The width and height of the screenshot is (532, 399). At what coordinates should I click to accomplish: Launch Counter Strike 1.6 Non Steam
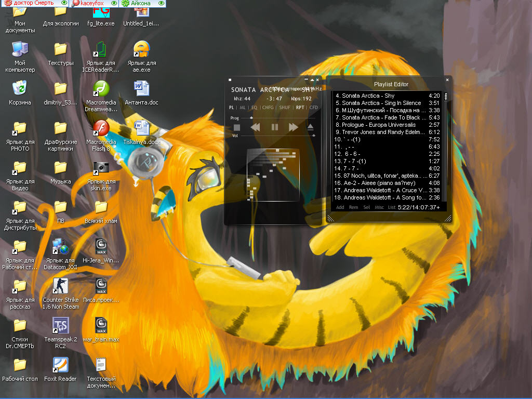pos(60,287)
